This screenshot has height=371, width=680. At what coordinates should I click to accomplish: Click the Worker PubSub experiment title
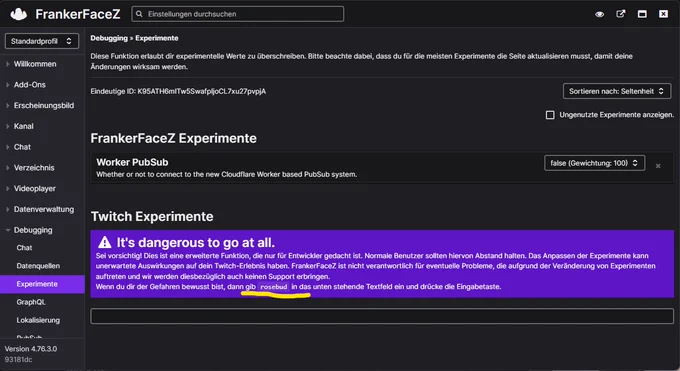[132, 162]
